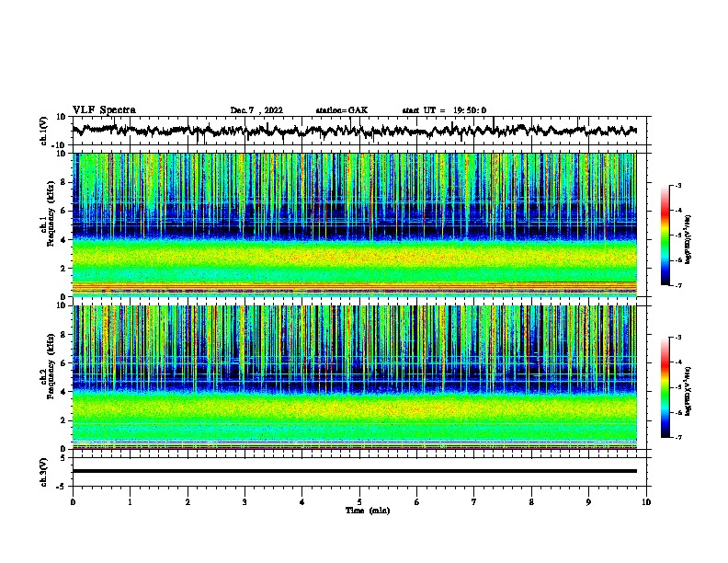This screenshot has width=728, height=563.
Task: Click the time axis tick label '5'
Action: 359,502
